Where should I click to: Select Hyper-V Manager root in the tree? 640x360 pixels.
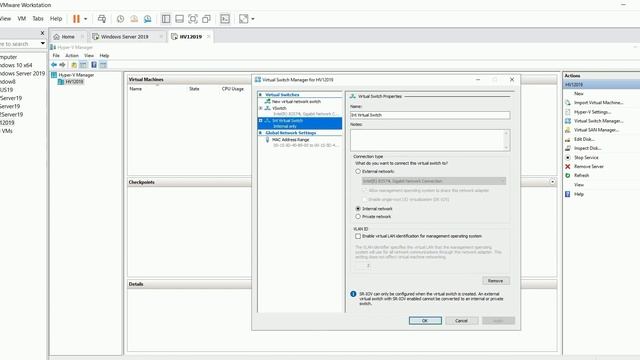coord(76,75)
